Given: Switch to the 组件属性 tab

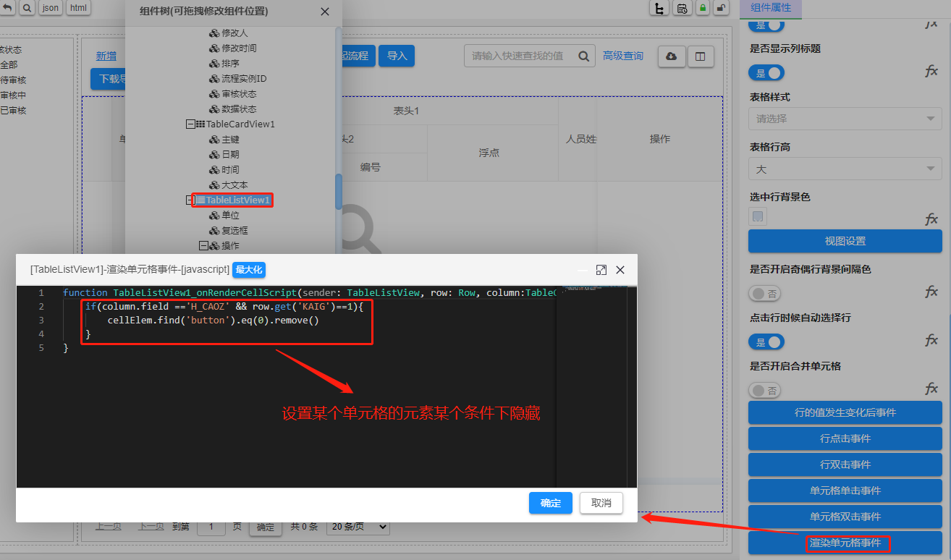Looking at the screenshot, I should point(771,8).
